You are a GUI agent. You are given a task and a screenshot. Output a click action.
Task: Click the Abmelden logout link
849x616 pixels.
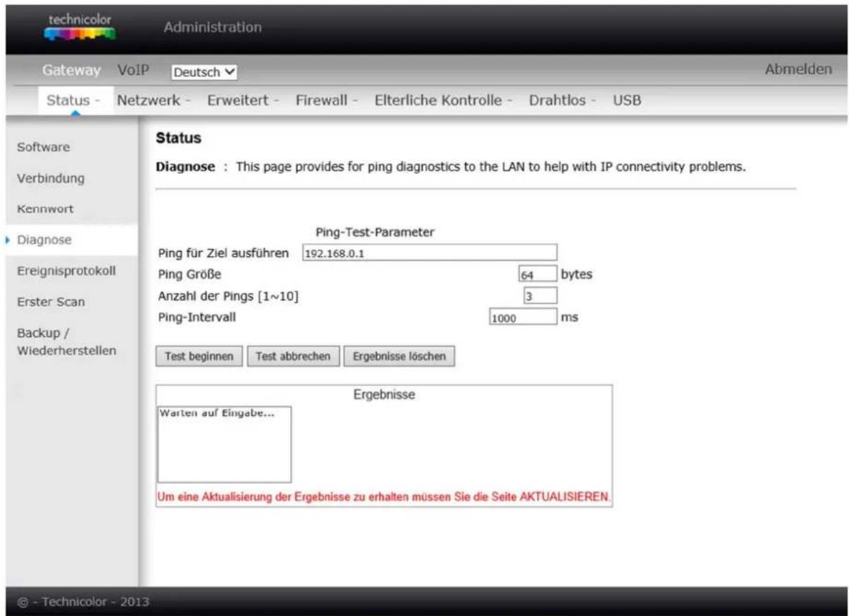(x=798, y=70)
